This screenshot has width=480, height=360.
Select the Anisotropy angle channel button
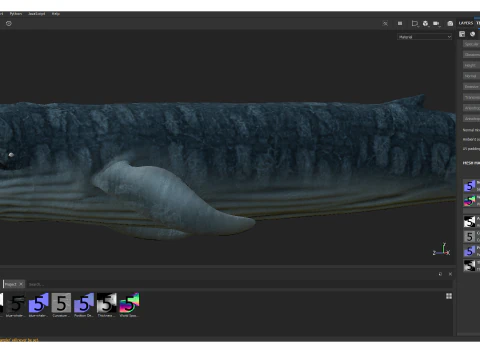coord(471,119)
